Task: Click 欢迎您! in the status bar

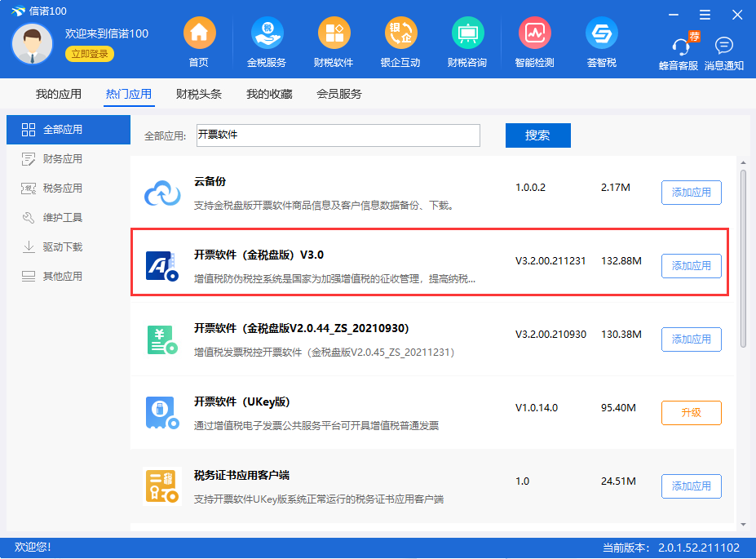Action: 33,547
